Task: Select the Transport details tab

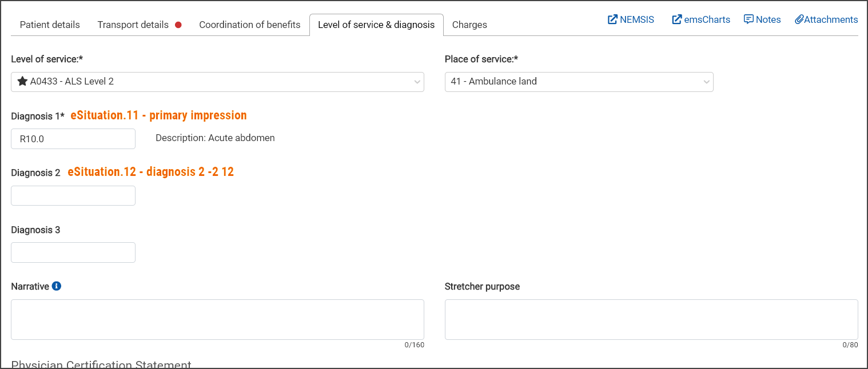Action: [x=133, y=25]
